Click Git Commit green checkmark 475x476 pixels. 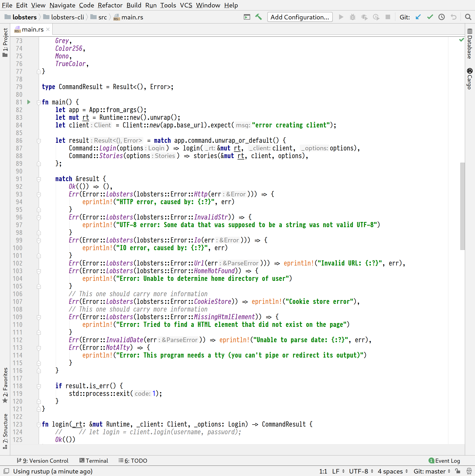click(x=430, y=17)
